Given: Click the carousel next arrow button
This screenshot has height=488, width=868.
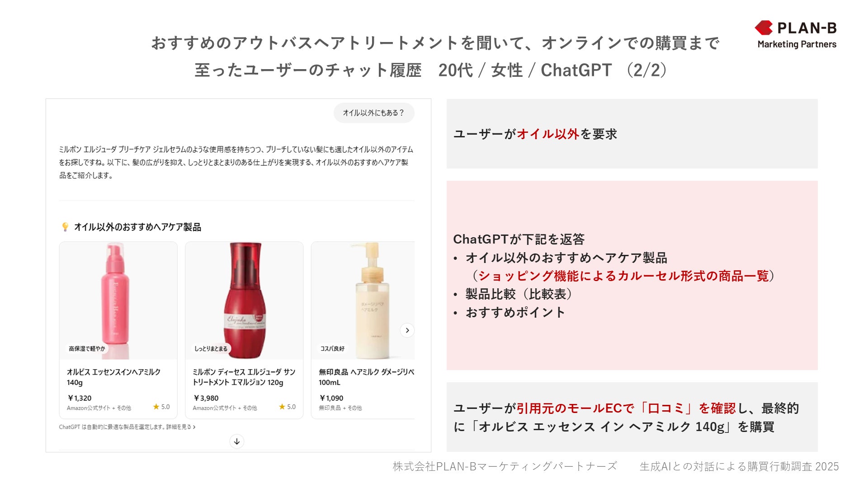Looking at the screenshot, I should click(x=407, y=330).
